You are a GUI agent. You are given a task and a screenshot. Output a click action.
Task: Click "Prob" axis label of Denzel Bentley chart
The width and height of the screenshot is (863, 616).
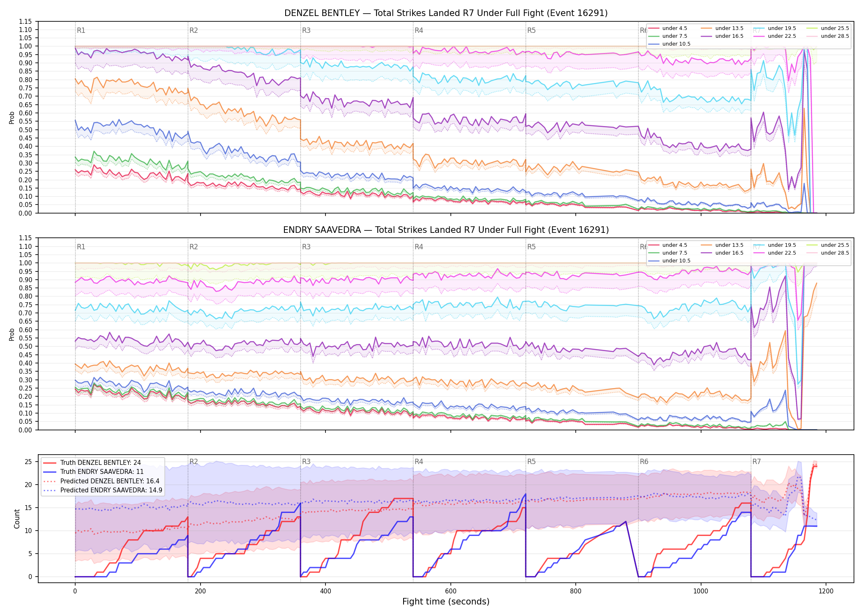[12, 118]
